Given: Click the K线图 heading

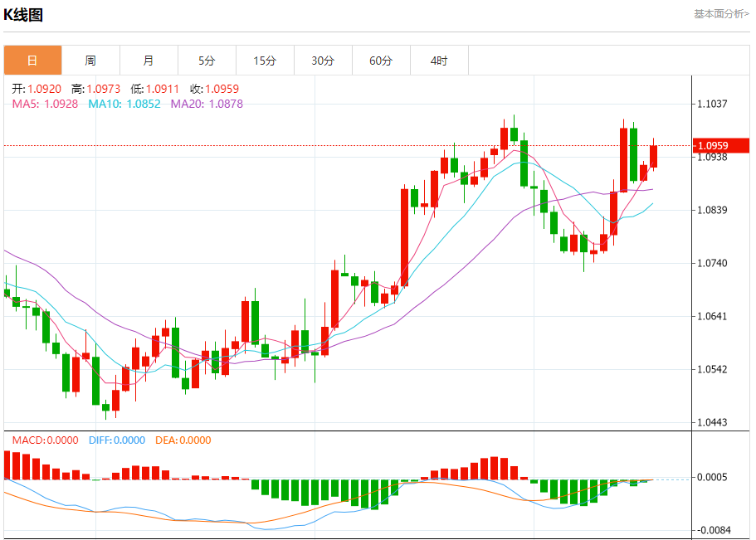Looking at the screenshot, I should point(23,15).
